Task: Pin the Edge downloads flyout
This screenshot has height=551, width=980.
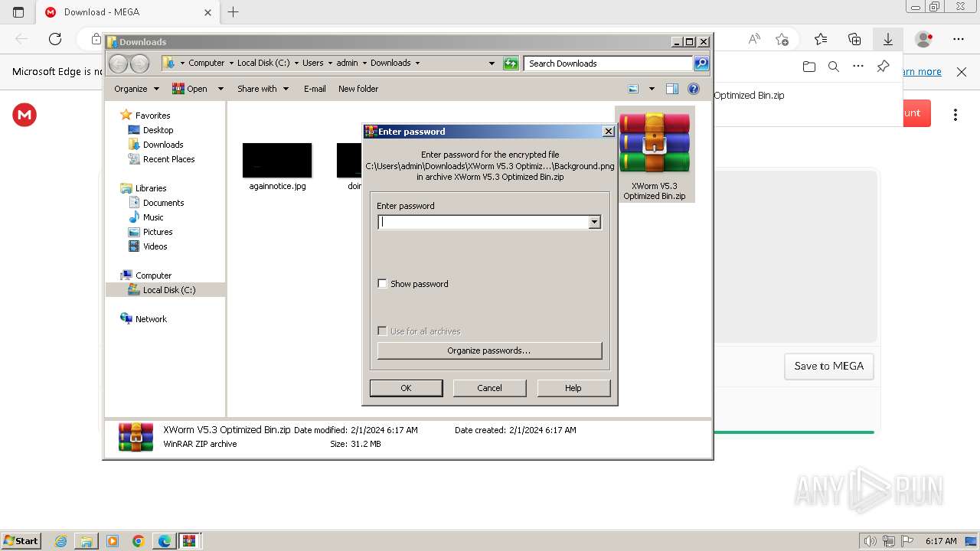Action: pyautogui.click(x=883, y=67)
